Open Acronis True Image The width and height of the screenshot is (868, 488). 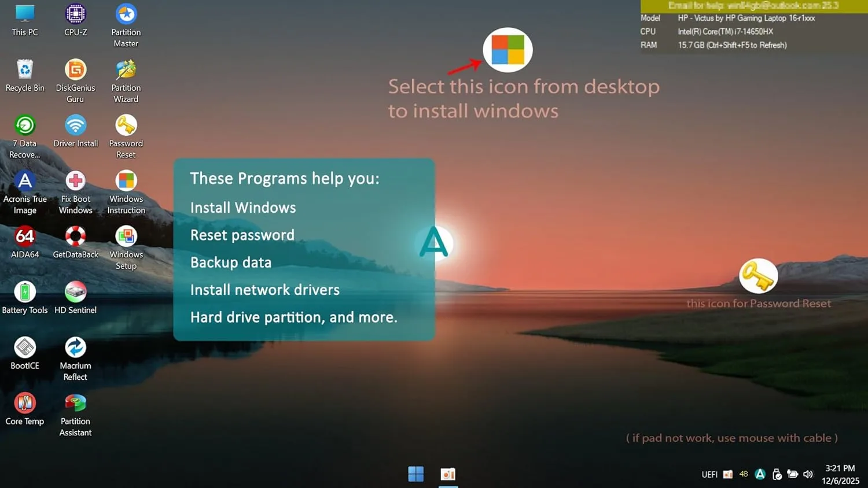(x=25, y=181)
